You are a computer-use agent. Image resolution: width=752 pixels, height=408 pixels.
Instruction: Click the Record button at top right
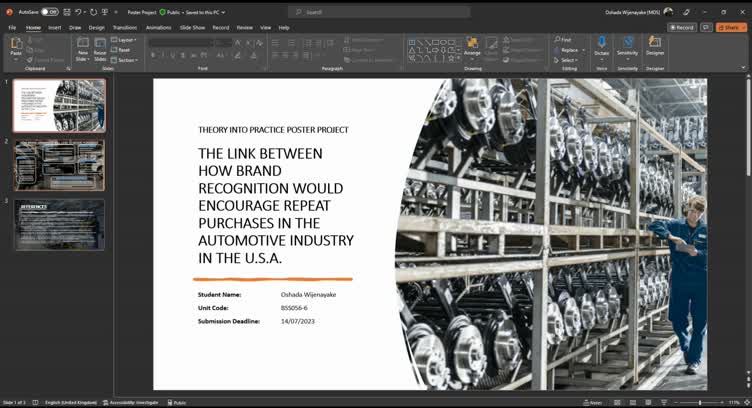[x=682, y=27]
